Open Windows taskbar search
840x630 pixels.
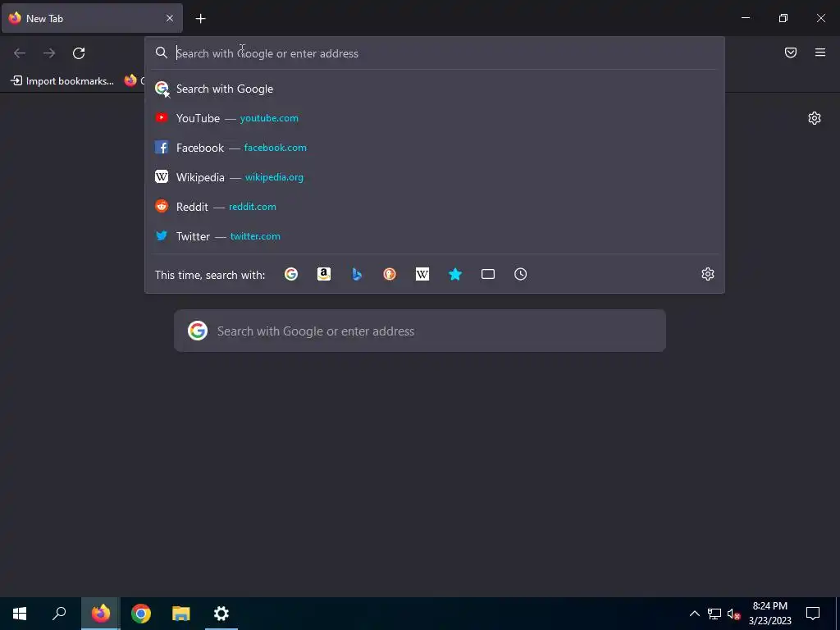tap(59, 614)
